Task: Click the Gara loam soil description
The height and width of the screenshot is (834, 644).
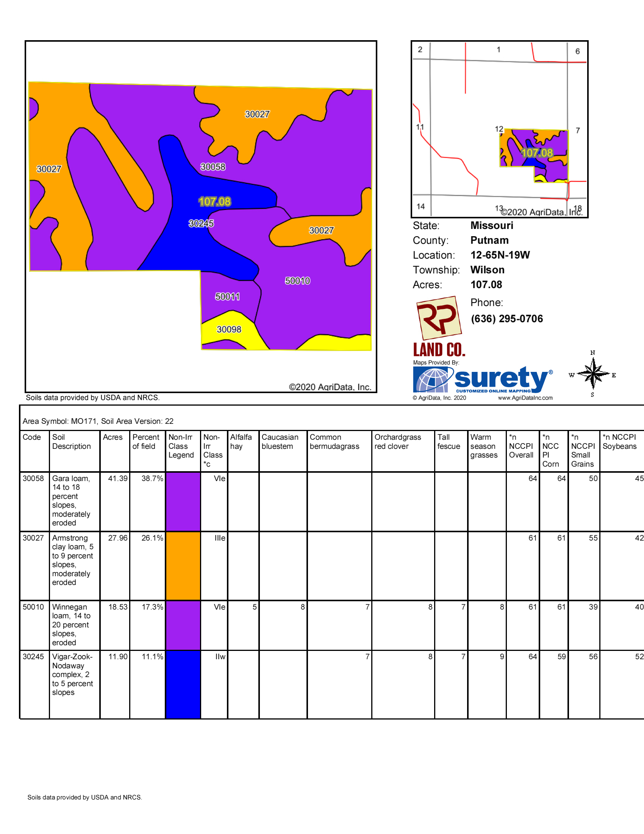Action: click(x=71, y=501)
